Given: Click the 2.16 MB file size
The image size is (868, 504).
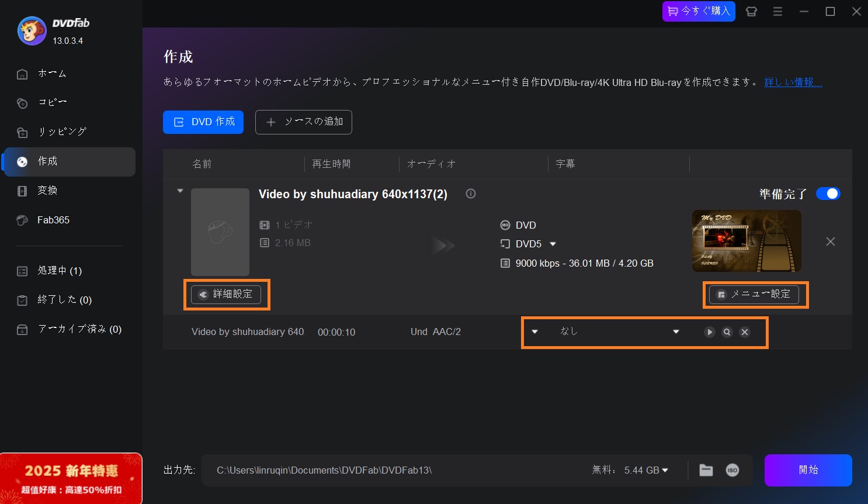Looking at the screenshot, I should tap(293, 243).
